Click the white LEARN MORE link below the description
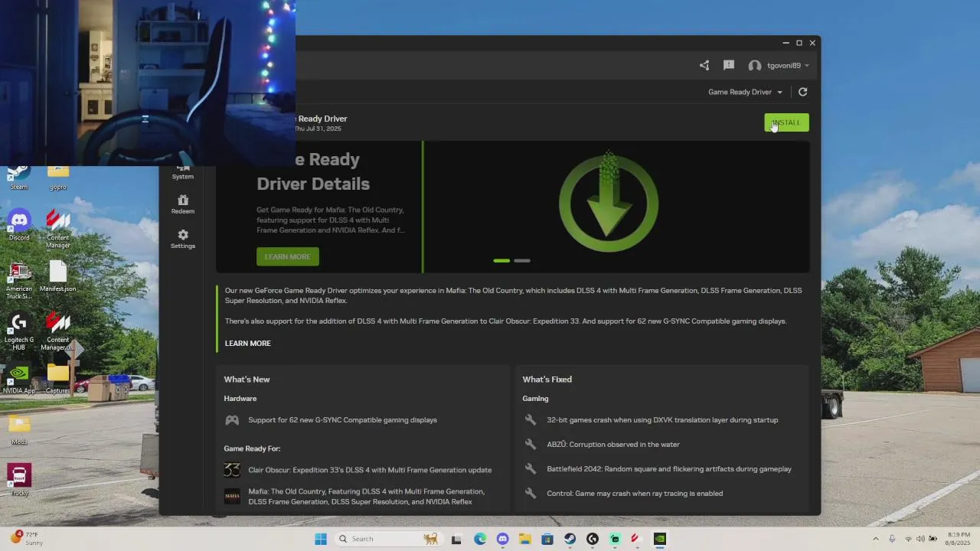The width and height of the screenshot is (980, 551). 248,343
